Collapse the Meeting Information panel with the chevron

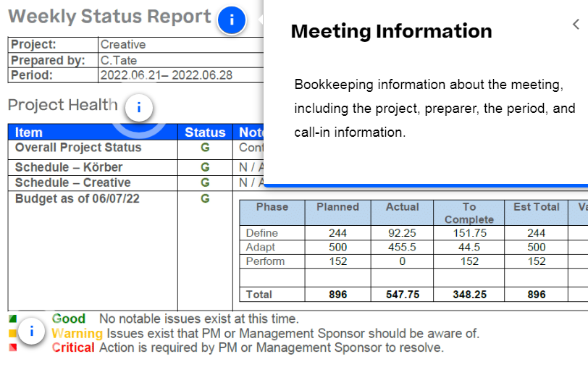(x=576, y=25)
